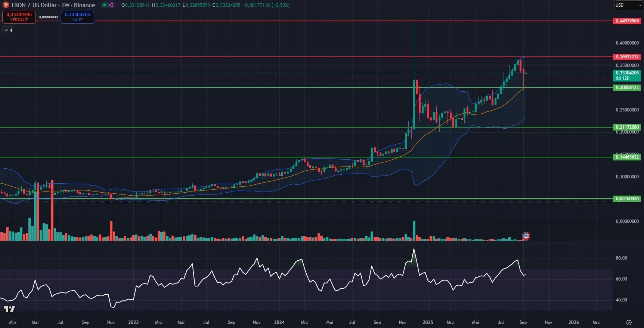
Task: Click the TRON coin logo icon
Action: click(6, 5)
